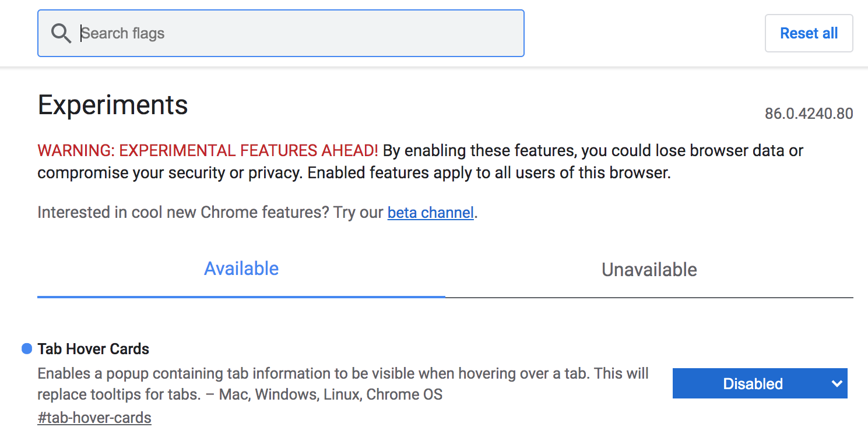Click the gray divider line under Unavailable
868x434 pixels.
[649, 298]
